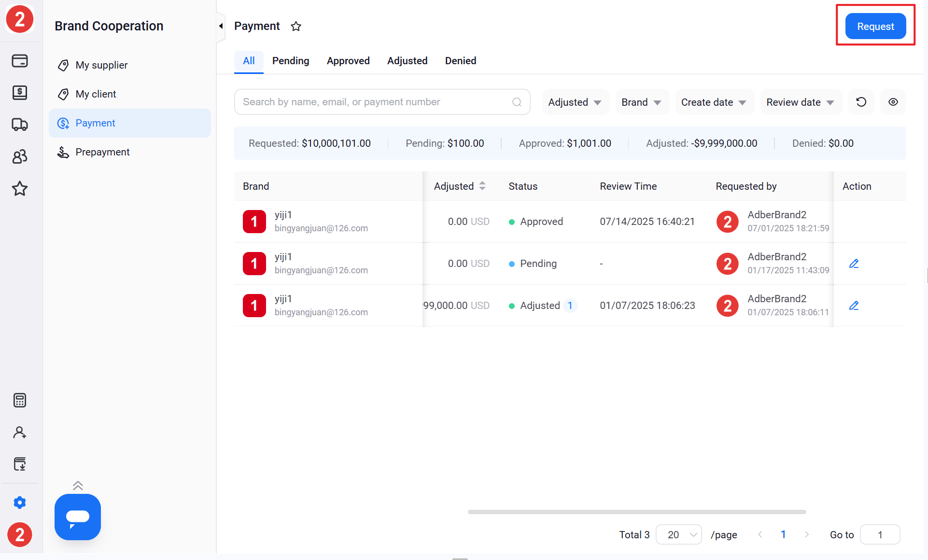Image resolution: width=928 pixels, height=560 pixels.
Task: Toggle column visibility with the eye icon
Action: (893, 102)
